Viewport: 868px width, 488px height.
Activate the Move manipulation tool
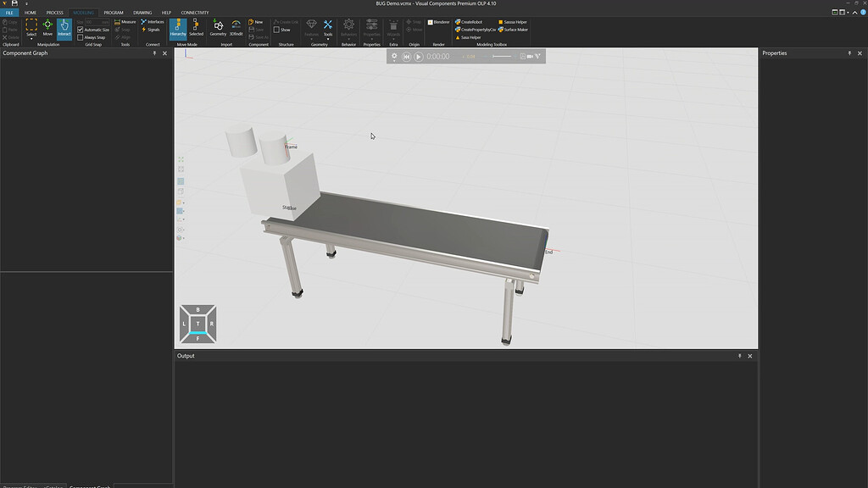pyautogui.click(x=47, y=28)
